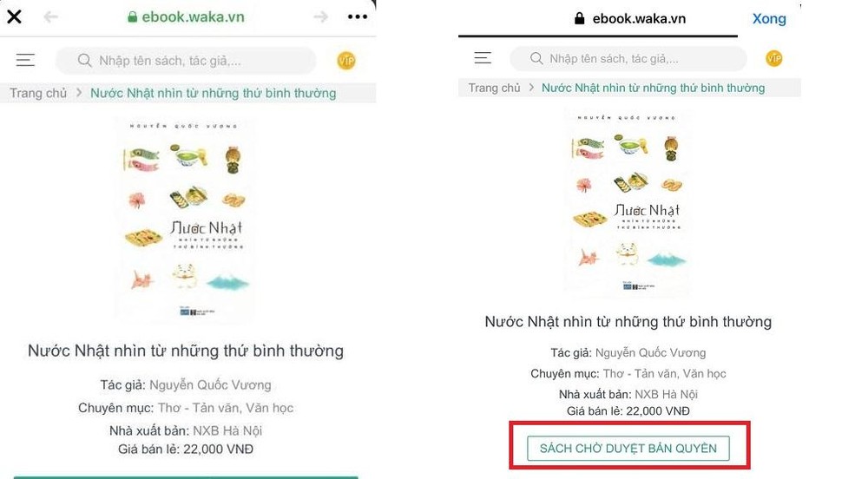
Task: Open the right book cover thumbnail
Action: coord(628,203)
